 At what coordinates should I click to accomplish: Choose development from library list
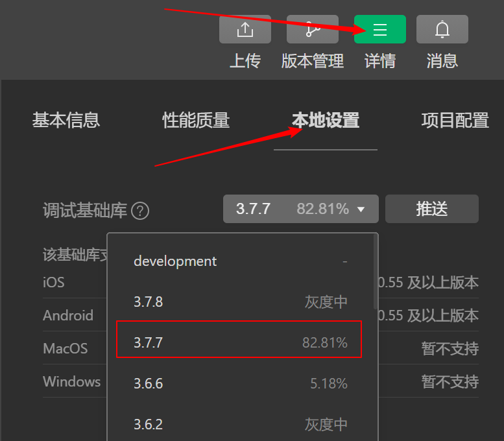(241, 261)
